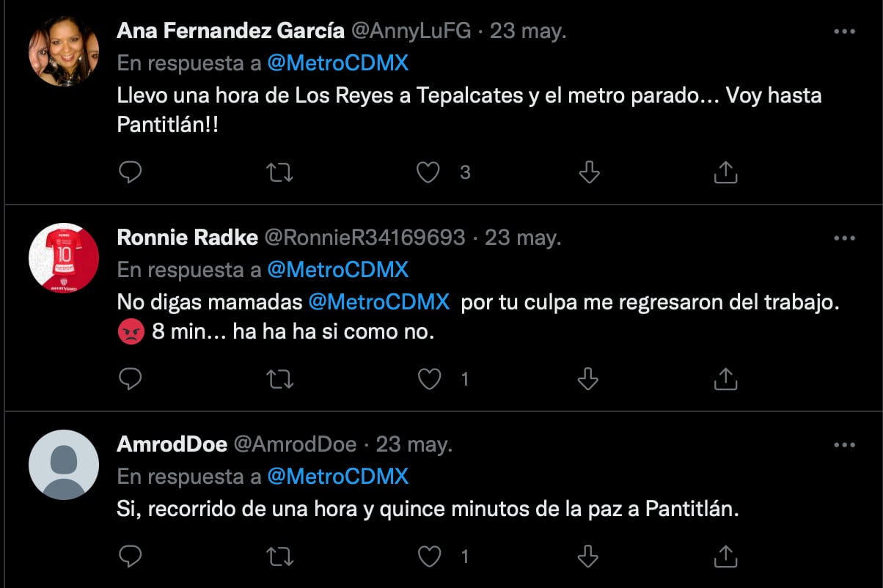Image resolution: width=883 pixels, height=588 pixels.
Task: Retweet Ronnie Radke's tweet
Action: tap(279, 379)
